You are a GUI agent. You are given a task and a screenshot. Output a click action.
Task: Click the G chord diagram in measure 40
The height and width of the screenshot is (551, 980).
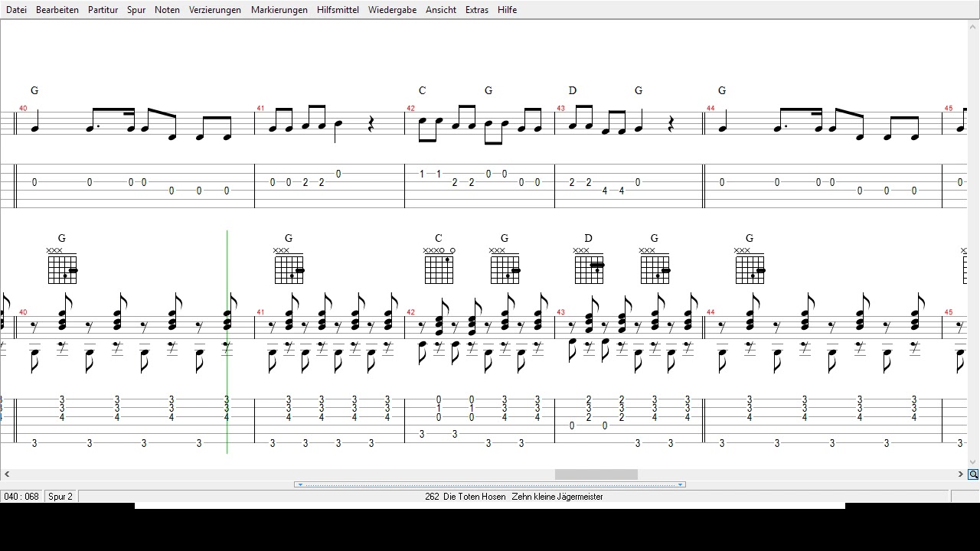62,266
